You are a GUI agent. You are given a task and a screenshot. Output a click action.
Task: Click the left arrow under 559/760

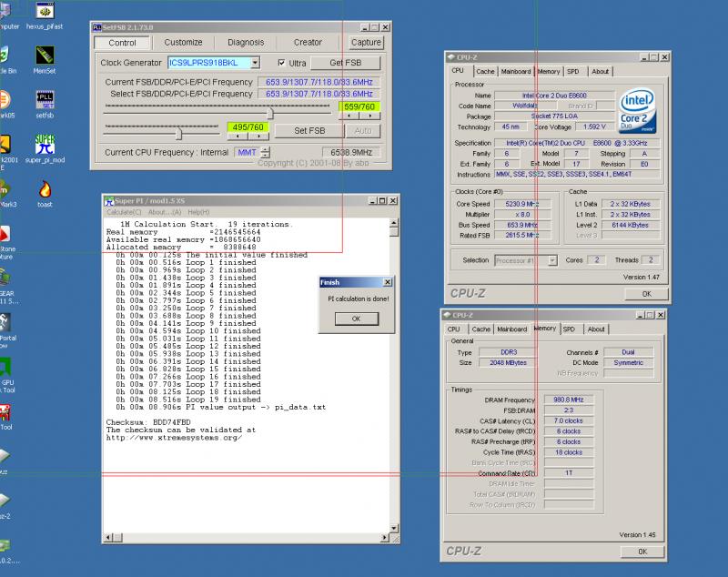(x=349, y=116)
